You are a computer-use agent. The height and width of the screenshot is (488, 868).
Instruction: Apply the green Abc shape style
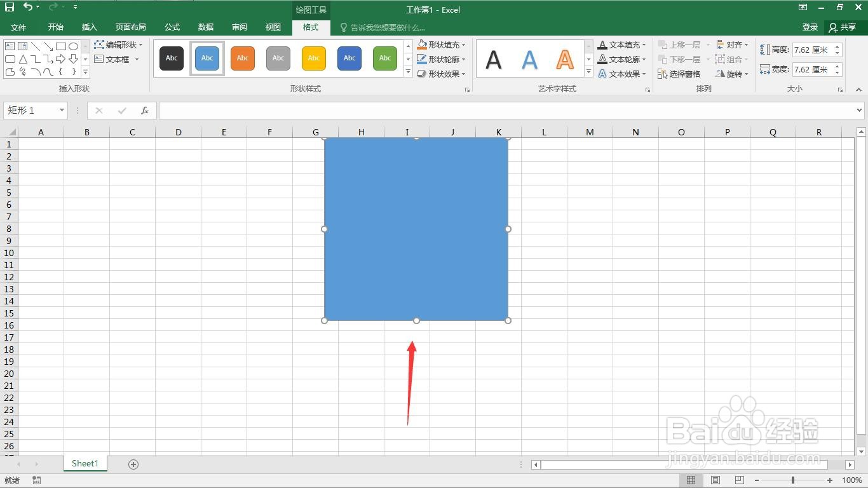385,58
